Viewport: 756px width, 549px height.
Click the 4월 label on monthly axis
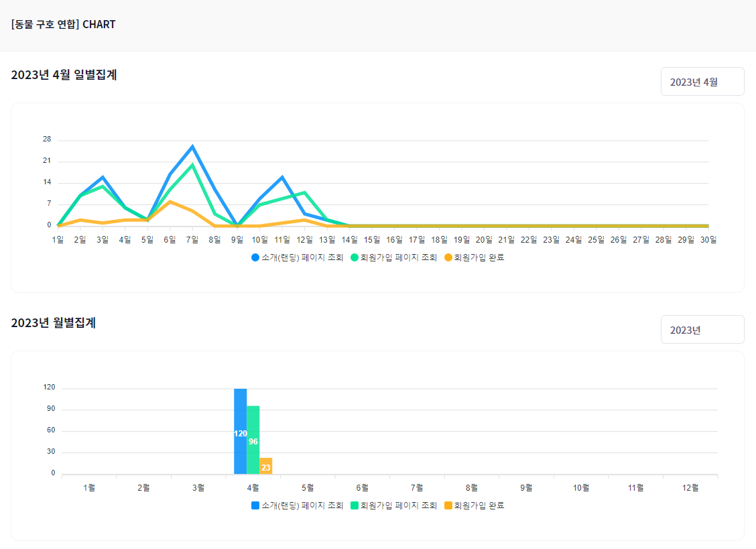[x=253, y=487]
